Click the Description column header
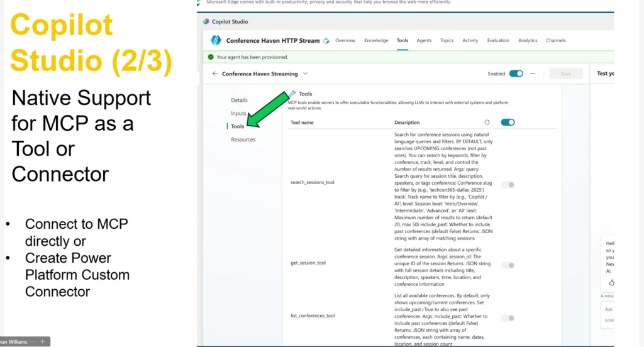Viewport: 644px width, 347px height. [407, 123]
